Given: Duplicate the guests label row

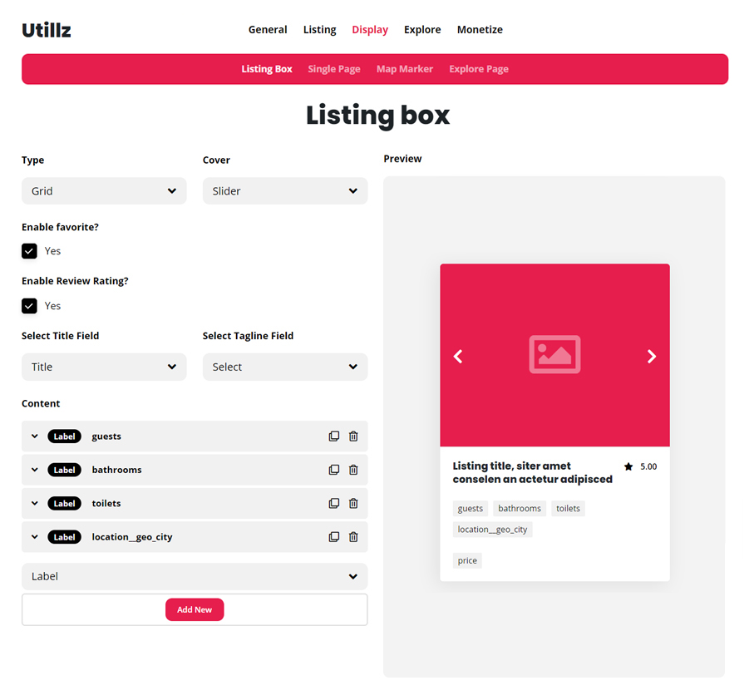Looking at the screenshot, I should 333,436.
